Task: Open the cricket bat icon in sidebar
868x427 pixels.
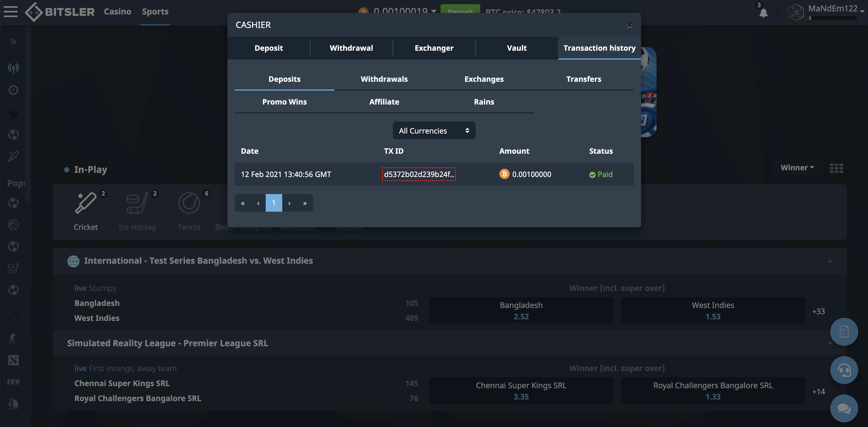Action: coord(13,156)
